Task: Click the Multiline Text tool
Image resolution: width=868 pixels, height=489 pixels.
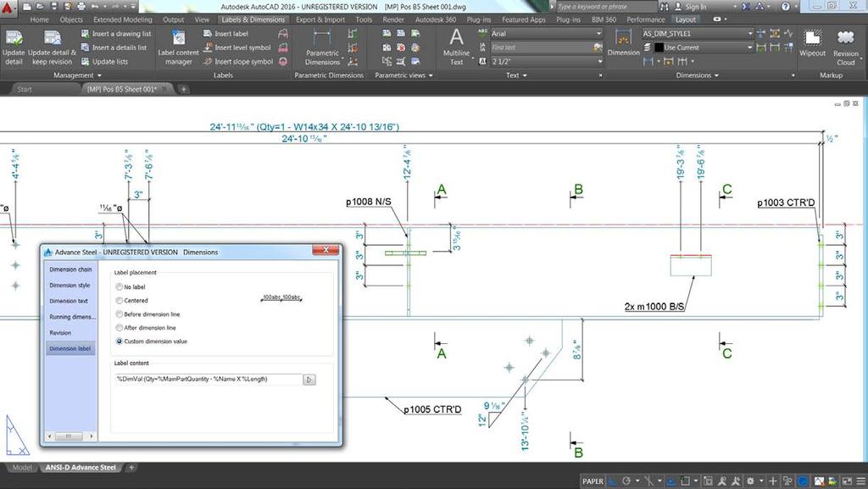Action: 456,48
